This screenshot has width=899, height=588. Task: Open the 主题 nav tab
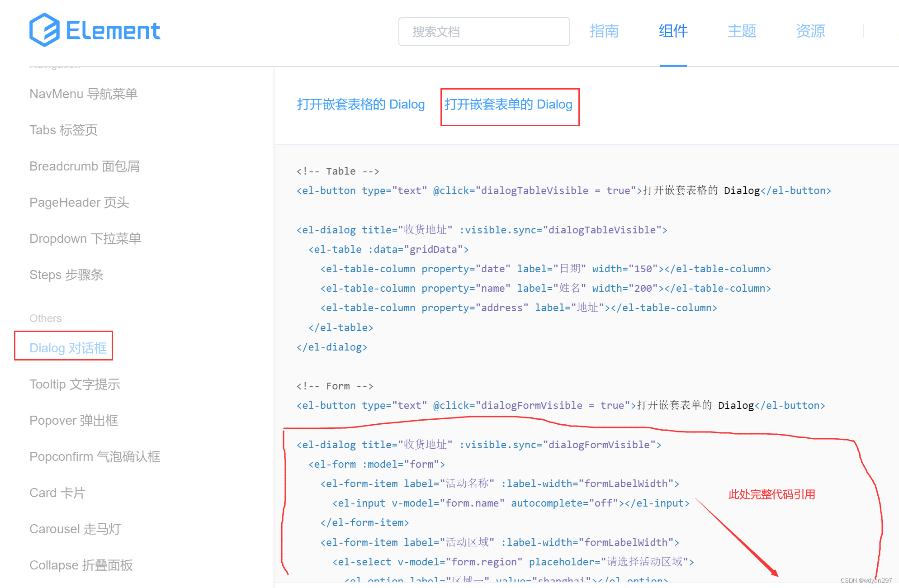[x=742, y=31]
